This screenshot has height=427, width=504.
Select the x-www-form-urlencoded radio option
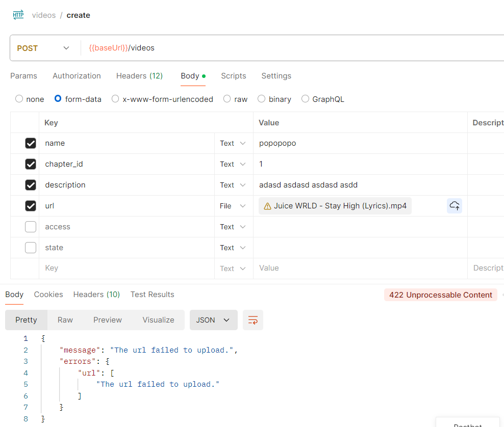coord(115,99)
